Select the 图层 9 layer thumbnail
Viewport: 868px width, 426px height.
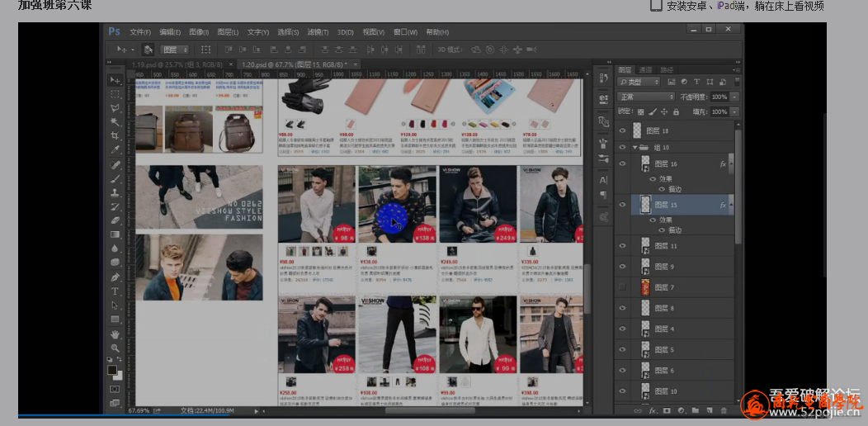(646, 267)
